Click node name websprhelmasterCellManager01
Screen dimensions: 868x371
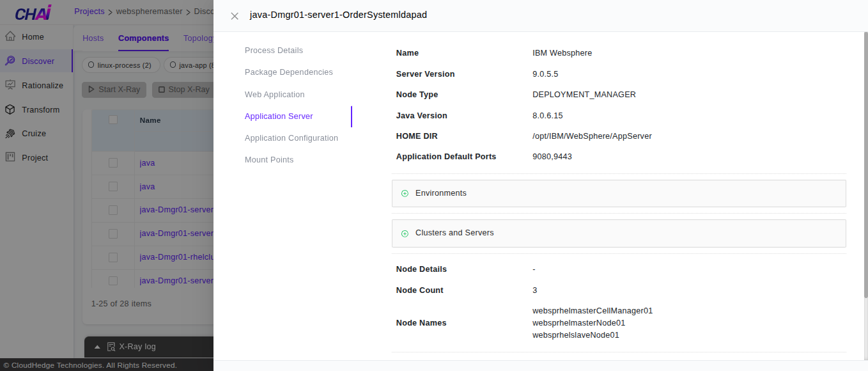pos(593,311)
